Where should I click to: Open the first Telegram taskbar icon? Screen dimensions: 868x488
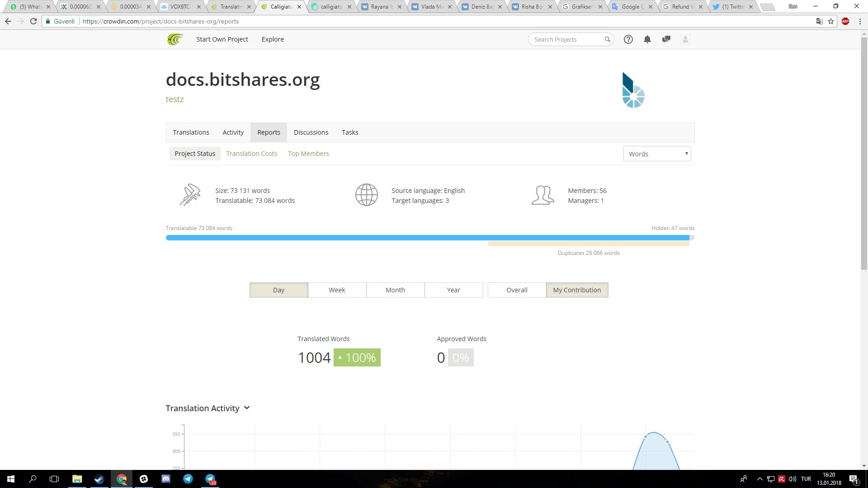pos(188,479)
